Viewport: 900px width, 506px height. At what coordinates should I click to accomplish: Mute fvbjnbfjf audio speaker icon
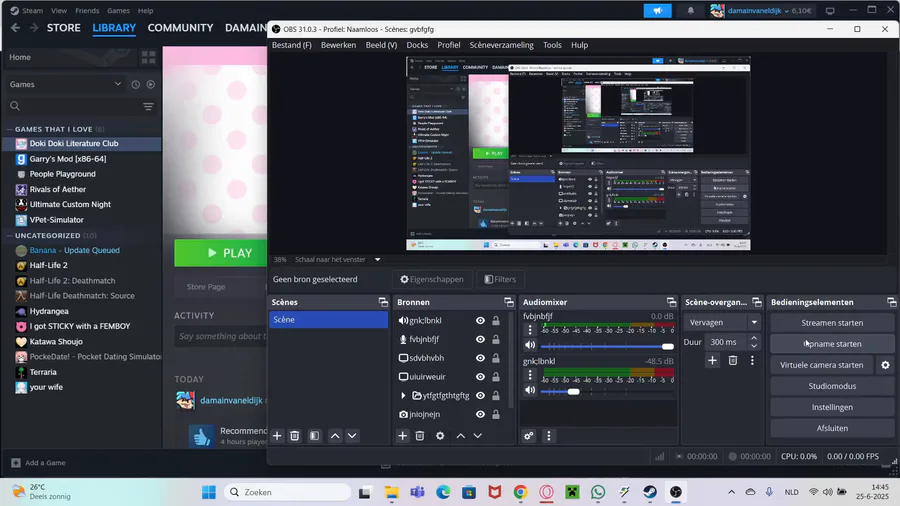tap(530, 345)
